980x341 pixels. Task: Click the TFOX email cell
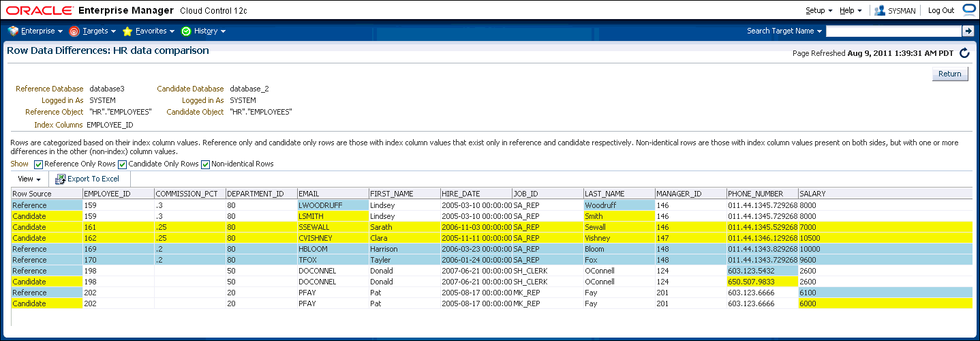point(333,260)
